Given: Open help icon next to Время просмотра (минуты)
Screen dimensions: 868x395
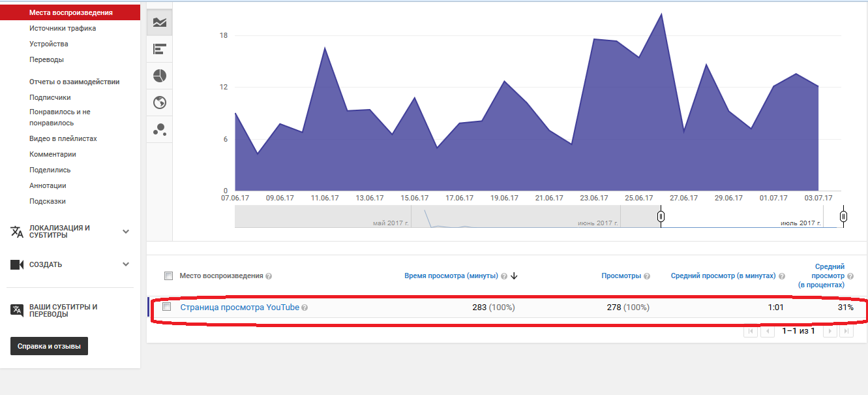Looking at the screenshot, I should 504,276.
